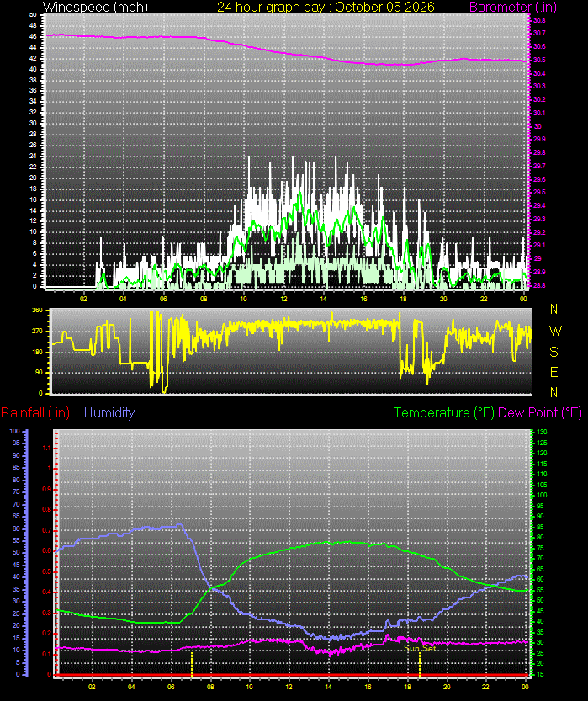Click the '48' windspeed axis value

(33, 25)
